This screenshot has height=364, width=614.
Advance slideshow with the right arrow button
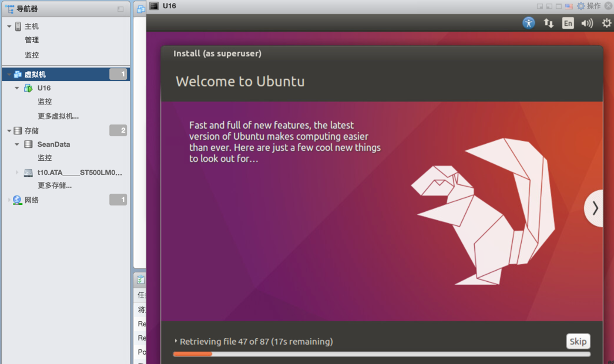[595, 208]
